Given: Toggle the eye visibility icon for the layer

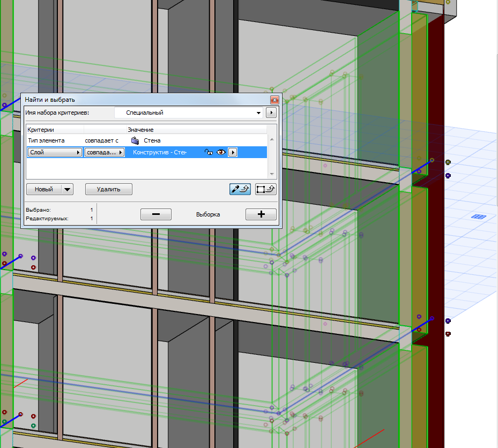Looking at the screenshot, I should click(x=221, y=152).
